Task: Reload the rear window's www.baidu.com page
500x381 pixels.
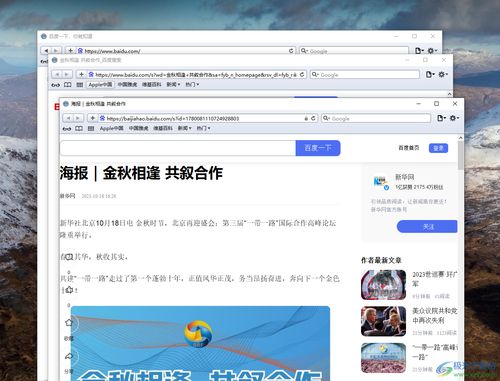Action: (x=291, y=51)
